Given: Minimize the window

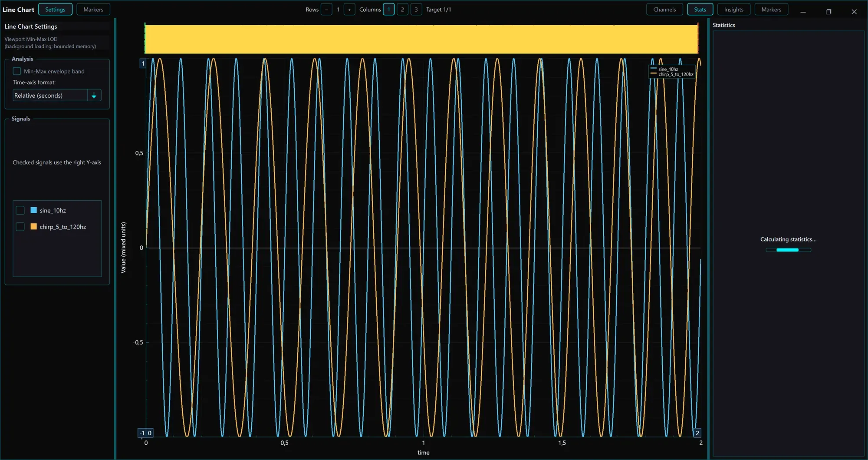Looking at the screenshot, I should (803, 12).
